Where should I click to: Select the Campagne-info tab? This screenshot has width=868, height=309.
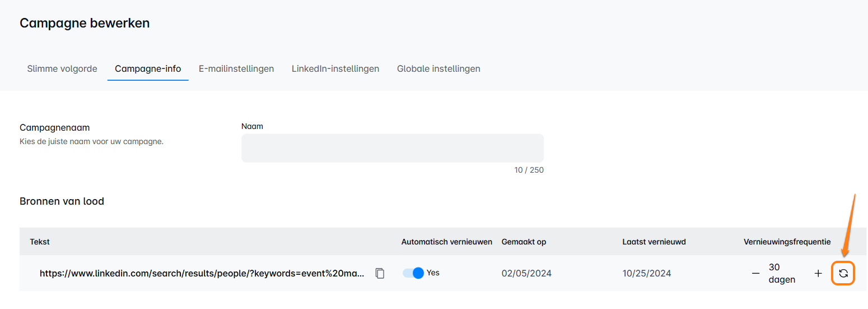click(148, 69)
